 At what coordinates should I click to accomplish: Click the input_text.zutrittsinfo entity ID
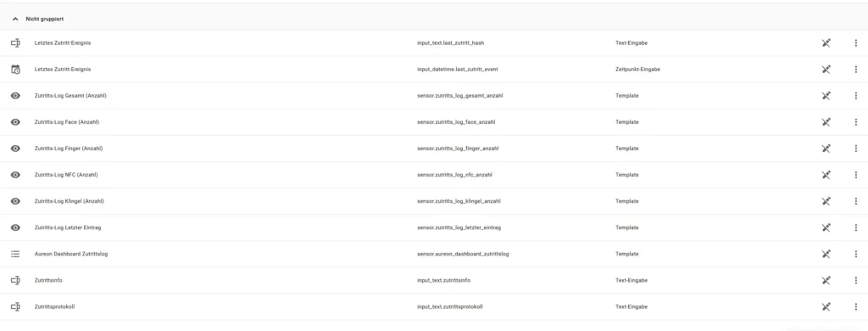[x=444, y=280]
